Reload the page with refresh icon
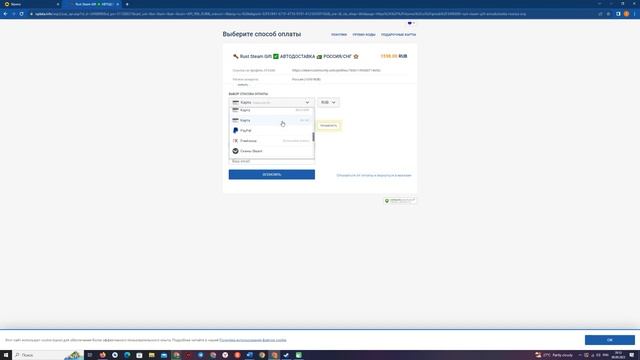Image resolution: width=640 pixels, height=360 pixels. coord(22,14)
